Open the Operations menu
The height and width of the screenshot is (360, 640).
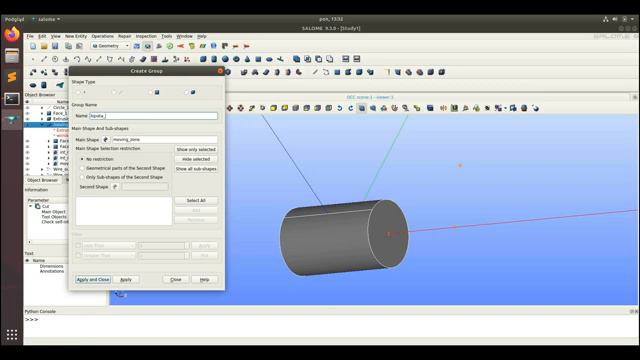coord(102,36)
